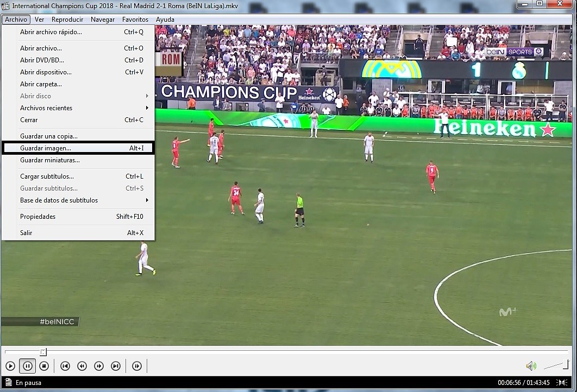The image size is (577, 392).
Task: Select Abrir archivo rápido...
Action: tap(78, 32)
